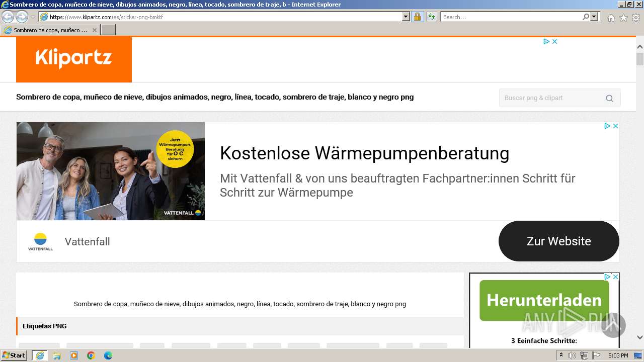Select the Sombrero de copa browser tab

[50, 30]
